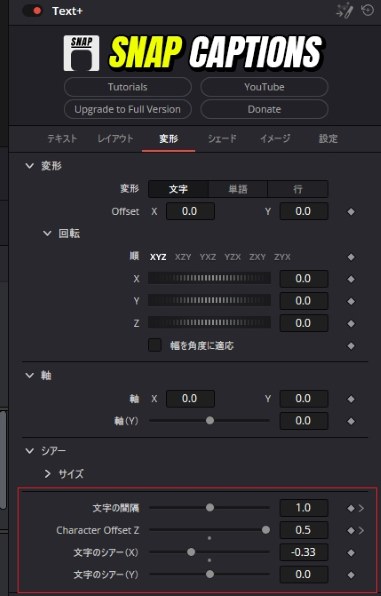Collapse the シアー section

coord(29,451)
